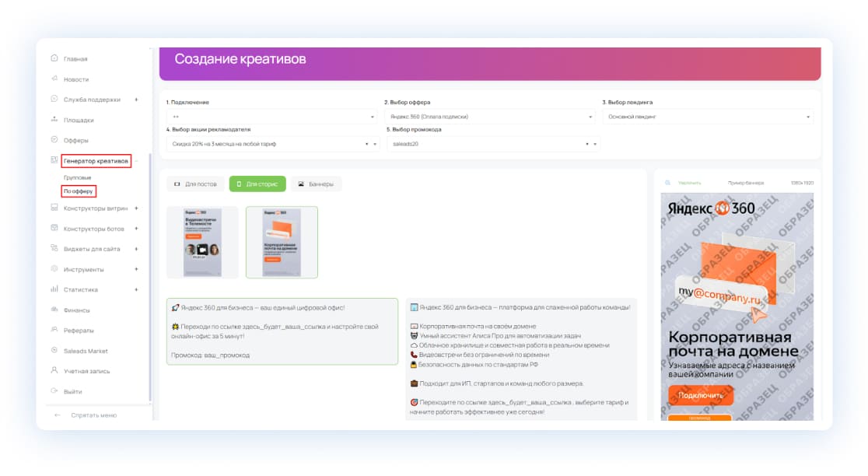Click the Новости megaphone icon
This screenshot has height=476, width=868.
coord(54,79)
